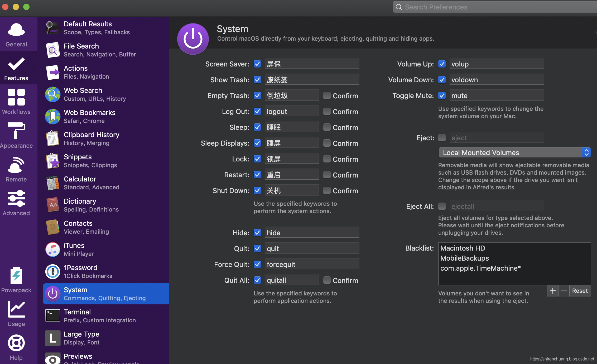Select the System feature row
Viewport: 597px width, 364px height.
pos(106,294)
